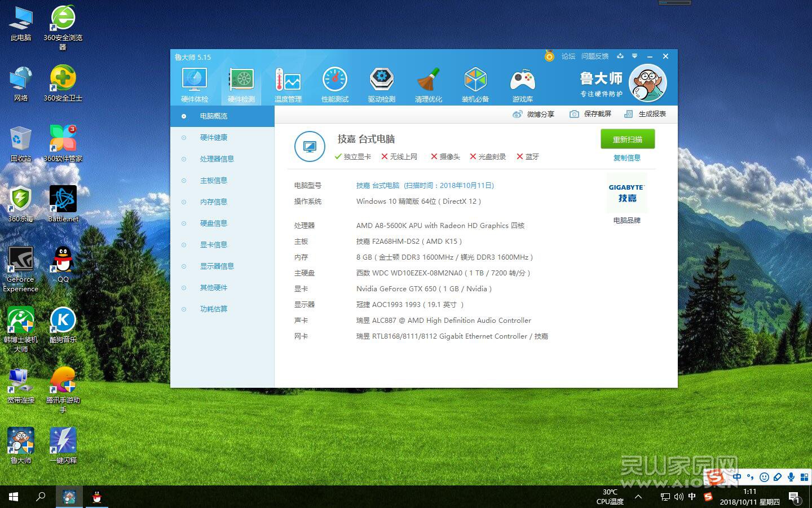The width and height of the screenshot is (812, 508).
Task: Open 宽带连接 desktop icon
Action: [x=21, y=386]
